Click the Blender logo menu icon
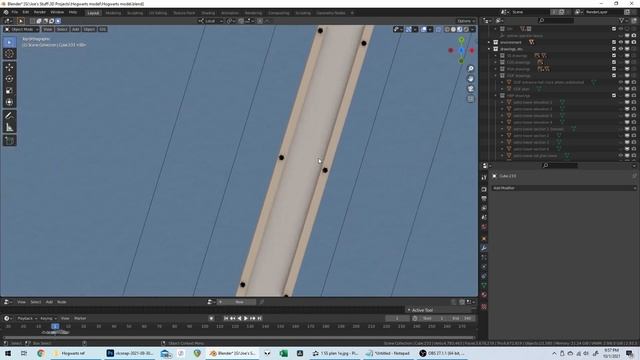 tap(6, 12)
